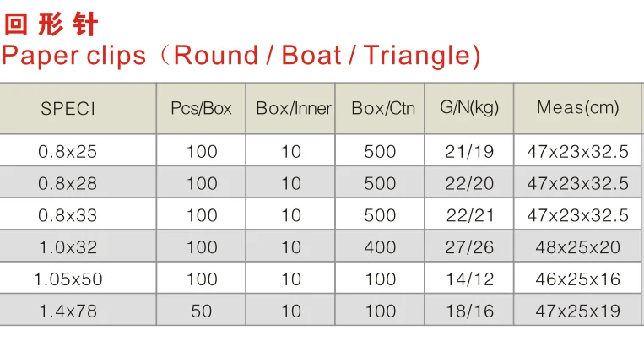Click the 1.4x78 specification cell
Image resolution: width=644 pixels, height=341 pixels.
point(68,311)
